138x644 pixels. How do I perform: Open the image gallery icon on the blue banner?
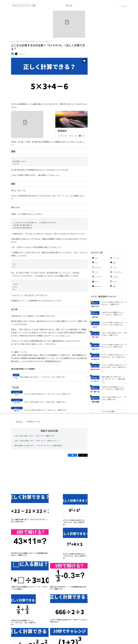point(84,61)
